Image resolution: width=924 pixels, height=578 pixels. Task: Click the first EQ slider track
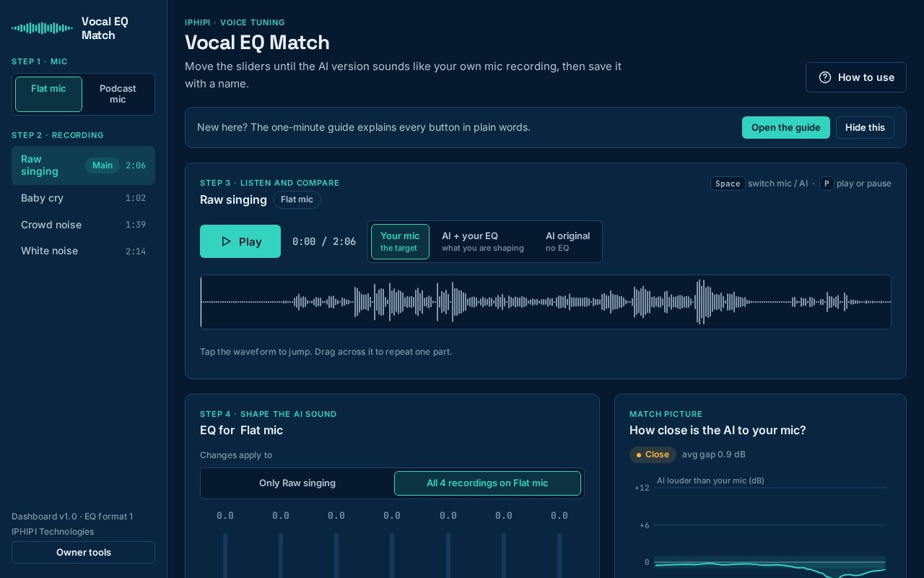coord(225,555)
